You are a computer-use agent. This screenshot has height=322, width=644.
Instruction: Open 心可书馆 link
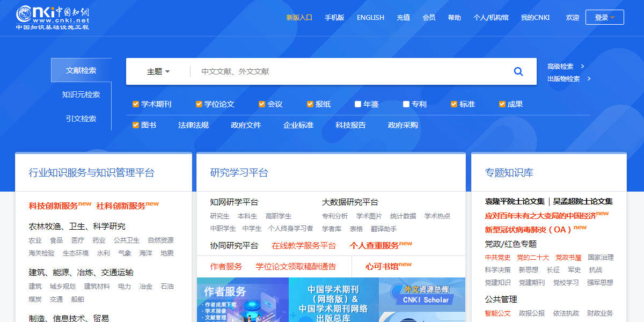click(x=382, y=267)
